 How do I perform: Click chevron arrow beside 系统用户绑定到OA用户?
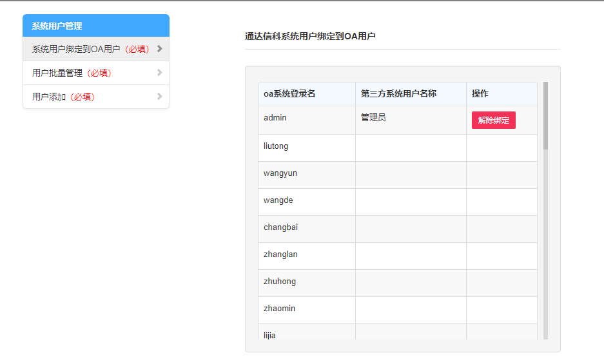point(159,48)
